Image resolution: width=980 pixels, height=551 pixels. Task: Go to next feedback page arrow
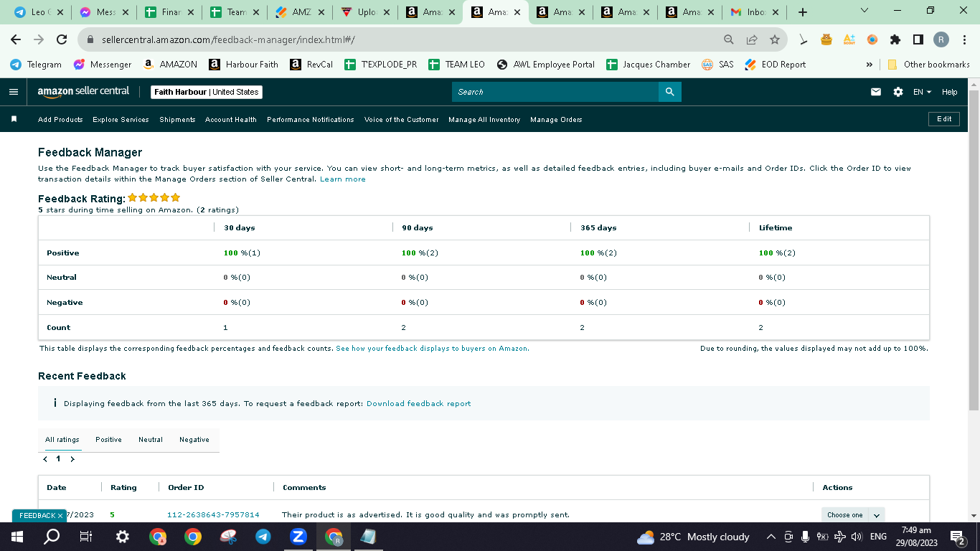click(x=72, y=459)
